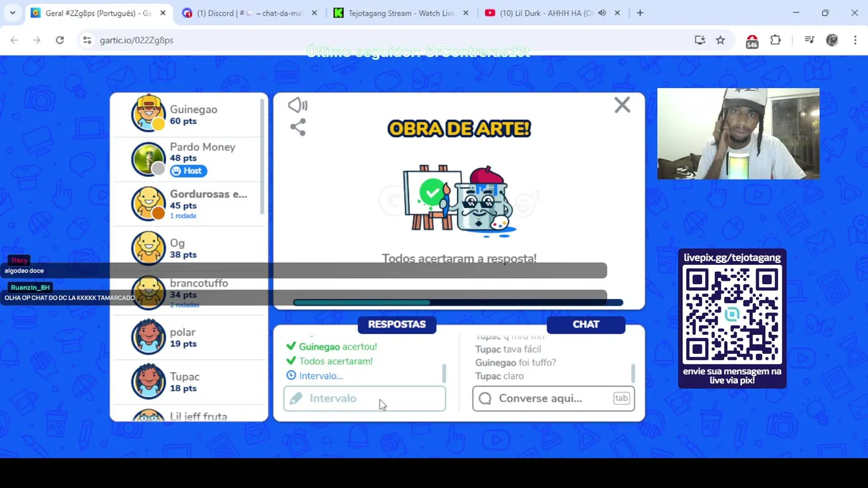The image size is (868, 488).
Task: Focus the 'Converse aqui...' chat field
Action: [x=553, y=399]
